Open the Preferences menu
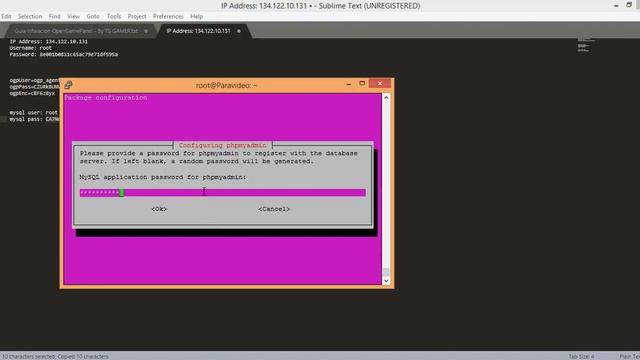The width and height of the screenshot is (640, 360). pos(168,16)
